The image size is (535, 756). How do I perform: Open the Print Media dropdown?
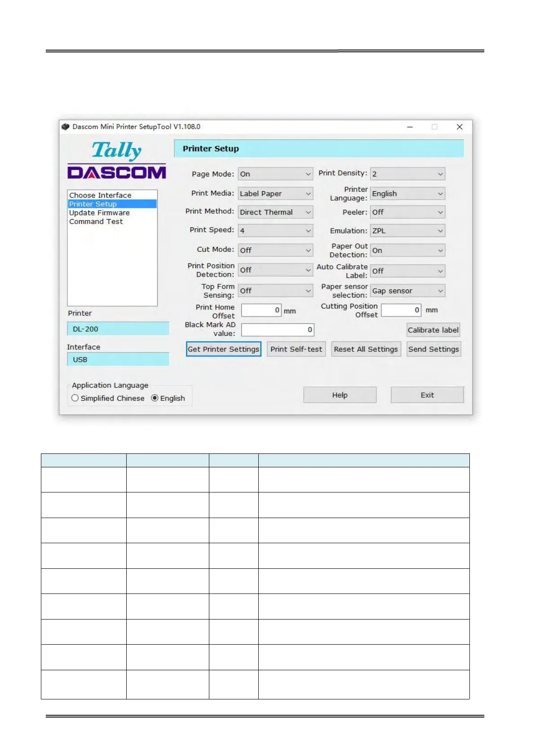[275, 193]
